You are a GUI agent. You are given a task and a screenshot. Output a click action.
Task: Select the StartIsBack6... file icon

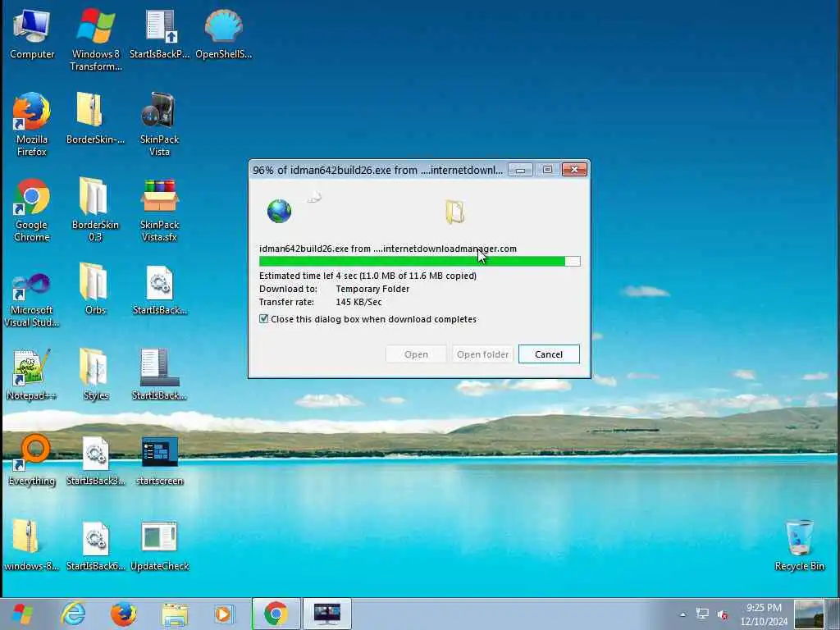click(x=95, y=546)
